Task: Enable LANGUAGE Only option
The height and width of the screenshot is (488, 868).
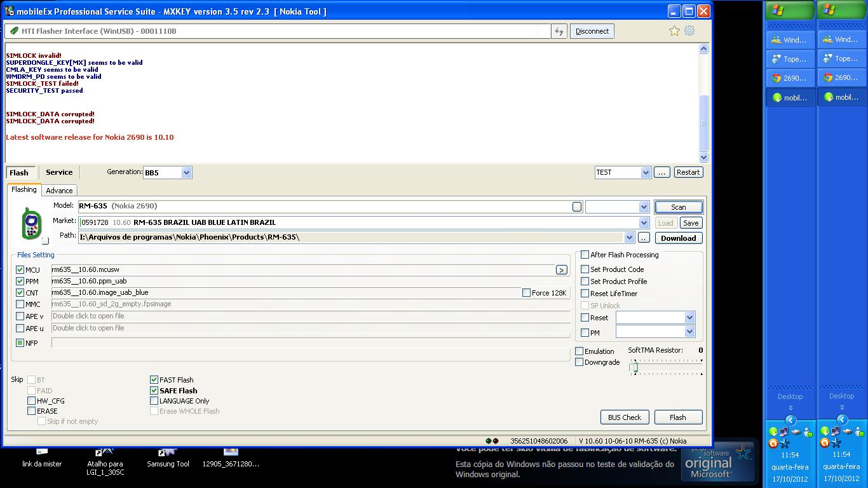Action: tap(154, 401)
